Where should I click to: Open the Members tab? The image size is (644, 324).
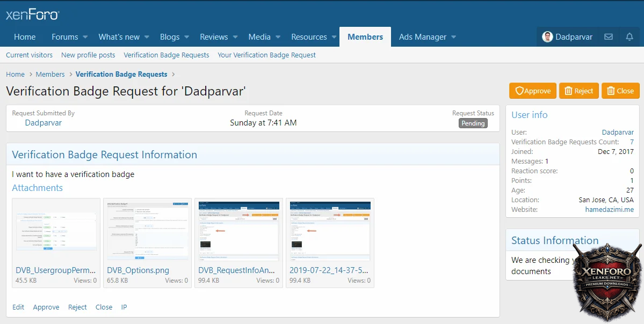pos(365,37)
